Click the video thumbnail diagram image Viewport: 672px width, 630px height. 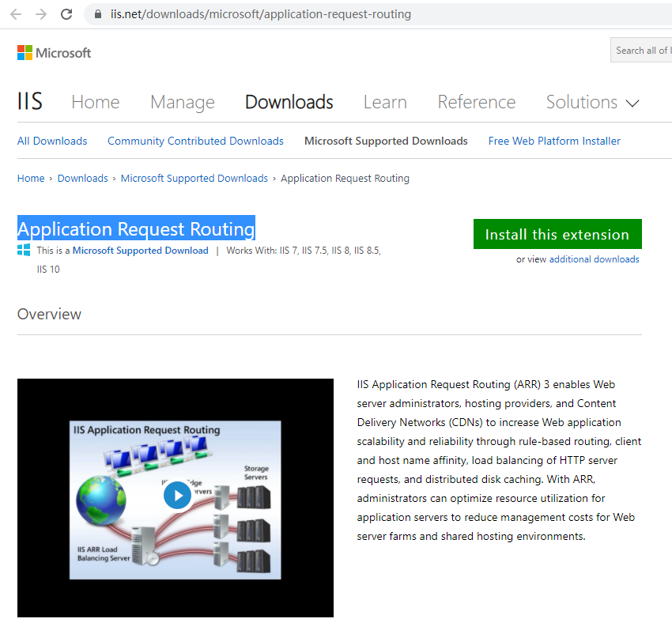(x=176, y=500)
